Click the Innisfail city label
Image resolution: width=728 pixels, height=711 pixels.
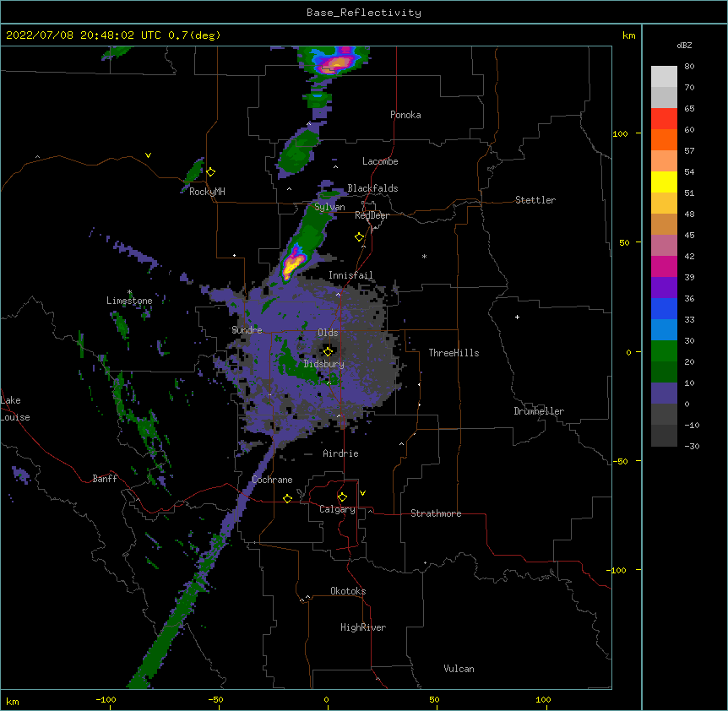coord(350,275)
